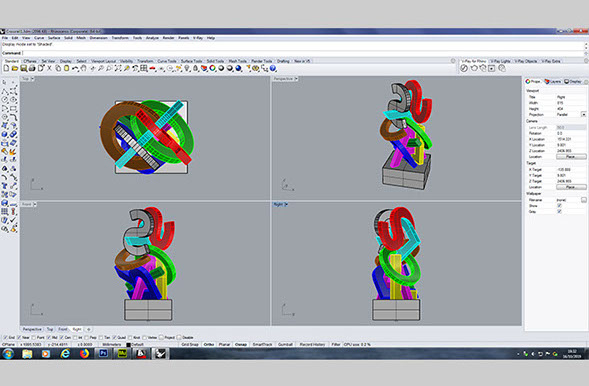Viewport: 589px width, 386px height.
Task: Click the padlock Lock Objects icon
Action: (195, 68)
